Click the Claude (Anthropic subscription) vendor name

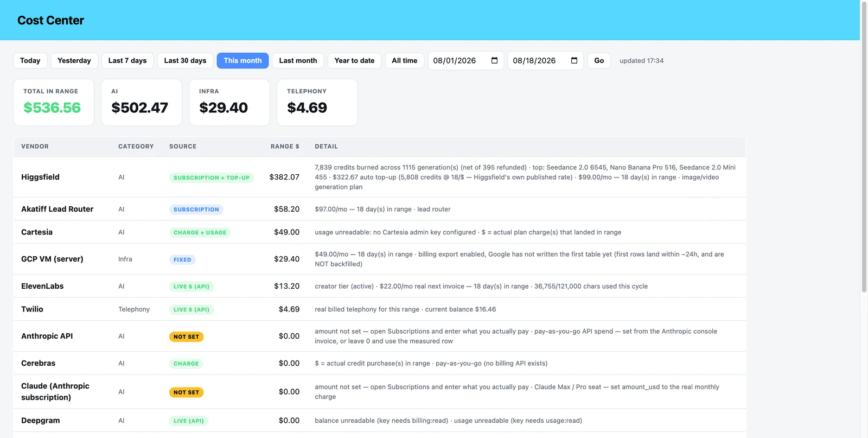click(55, 391)
